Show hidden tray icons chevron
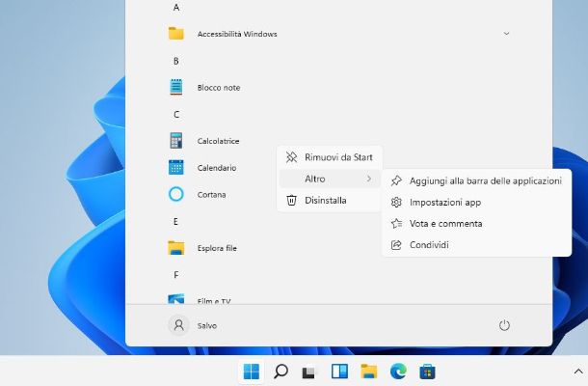The height and width of the screenshot is (386, 588). (x=577, y=372)
